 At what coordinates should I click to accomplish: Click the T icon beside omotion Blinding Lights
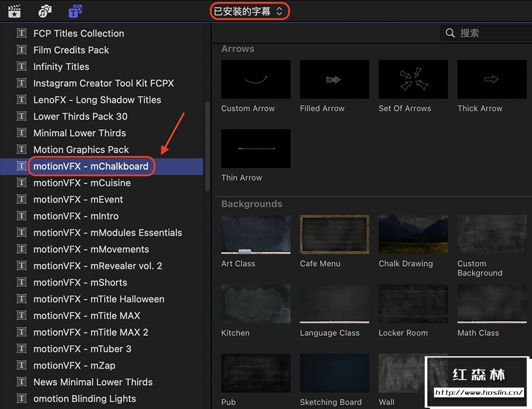tap(22, 398)
